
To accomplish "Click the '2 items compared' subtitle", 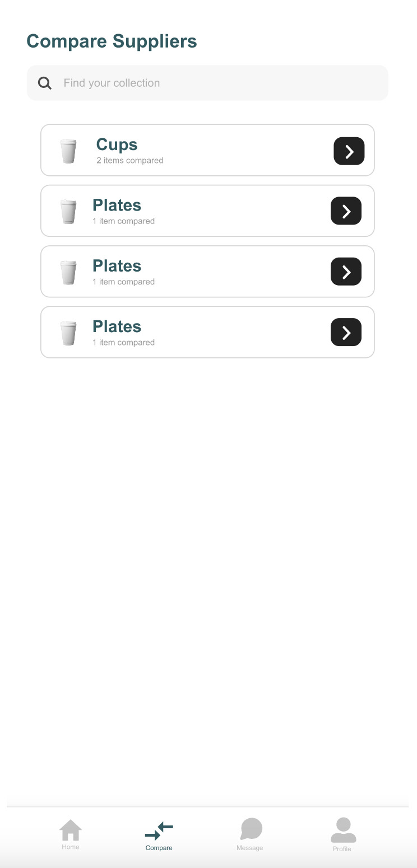I will click(x=130, y=161).
